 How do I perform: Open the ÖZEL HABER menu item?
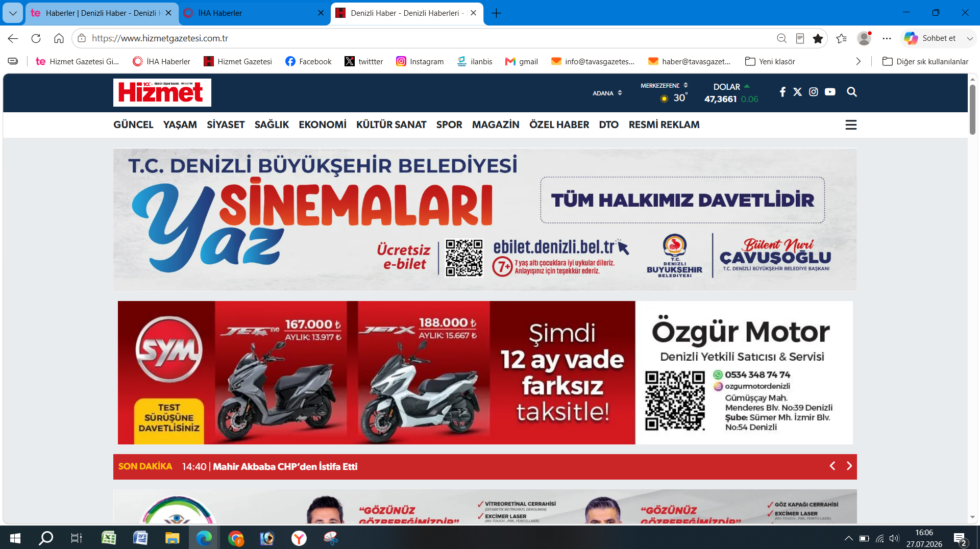point(559,125)
